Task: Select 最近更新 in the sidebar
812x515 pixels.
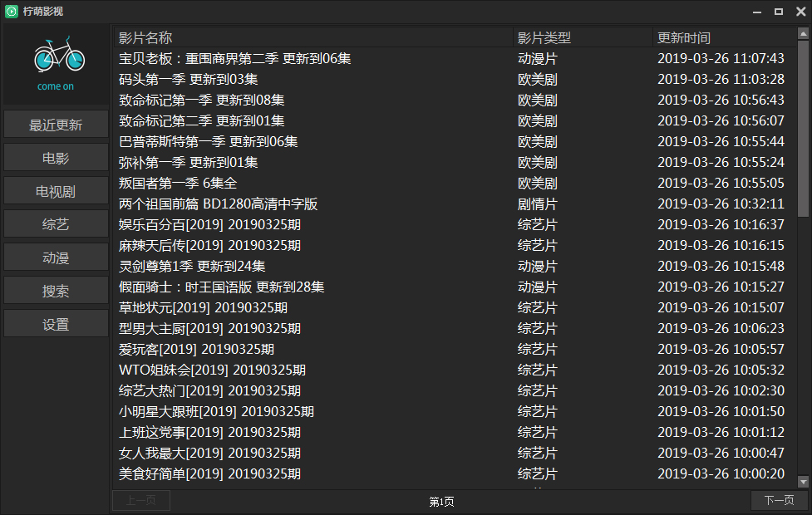Action: [55, 124]
